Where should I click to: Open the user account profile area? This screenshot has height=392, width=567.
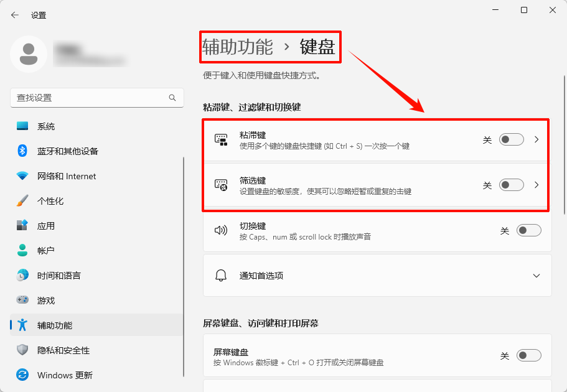(x=62, y=54)
